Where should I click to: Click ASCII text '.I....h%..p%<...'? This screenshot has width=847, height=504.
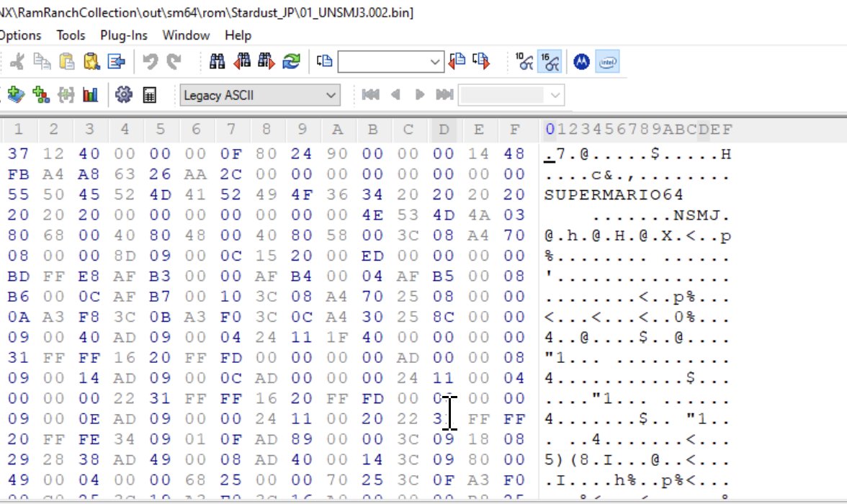pyautogui.click(x=637, y=480)
